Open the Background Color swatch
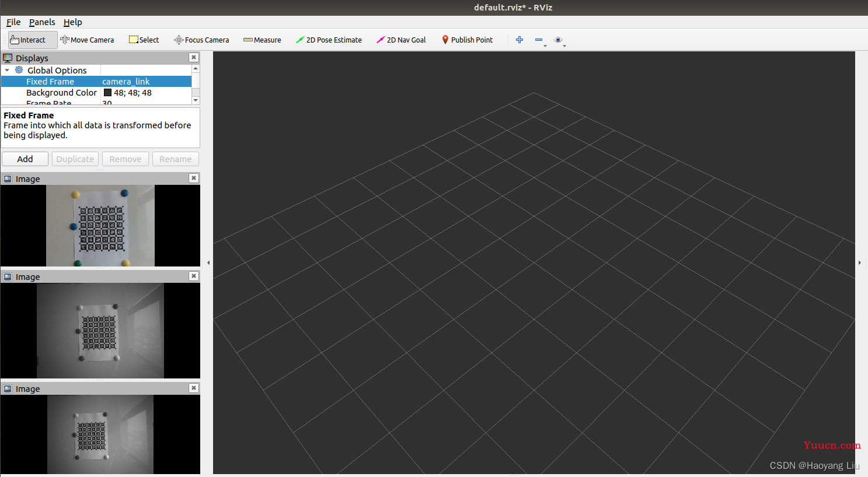 [107, 93]
